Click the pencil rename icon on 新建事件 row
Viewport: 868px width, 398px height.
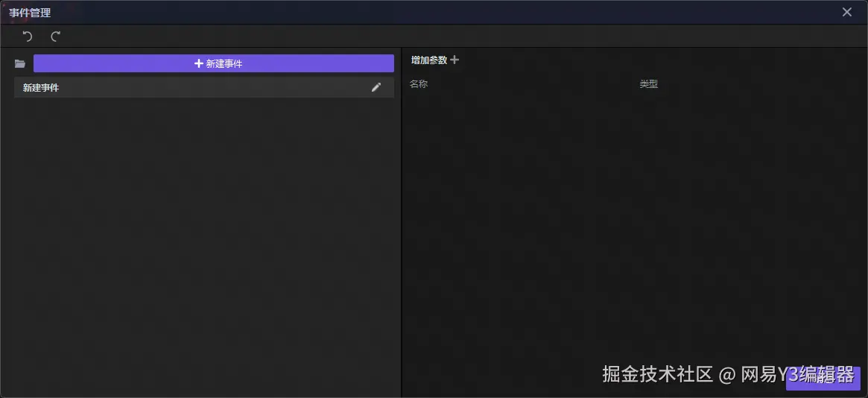point(376,87)
